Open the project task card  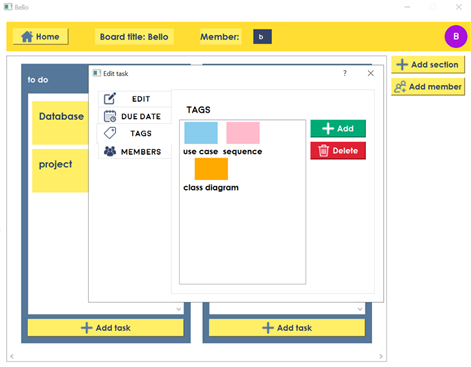[61, 171]
